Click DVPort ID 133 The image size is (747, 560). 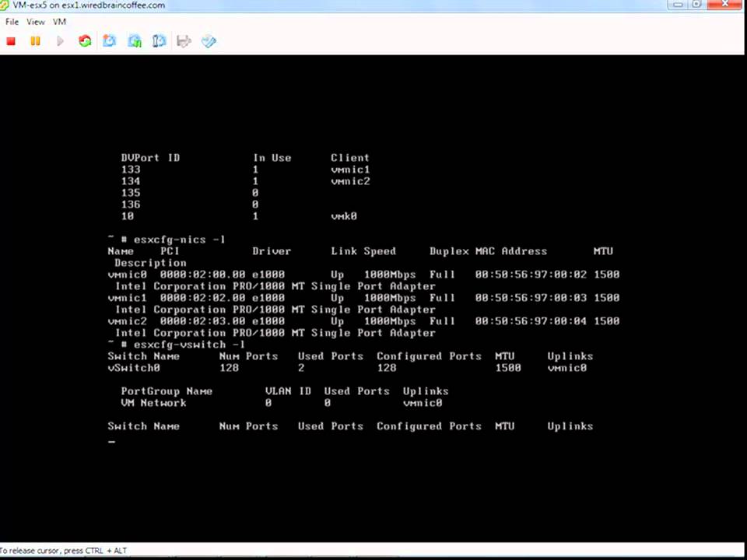click(x=131, y=170)
